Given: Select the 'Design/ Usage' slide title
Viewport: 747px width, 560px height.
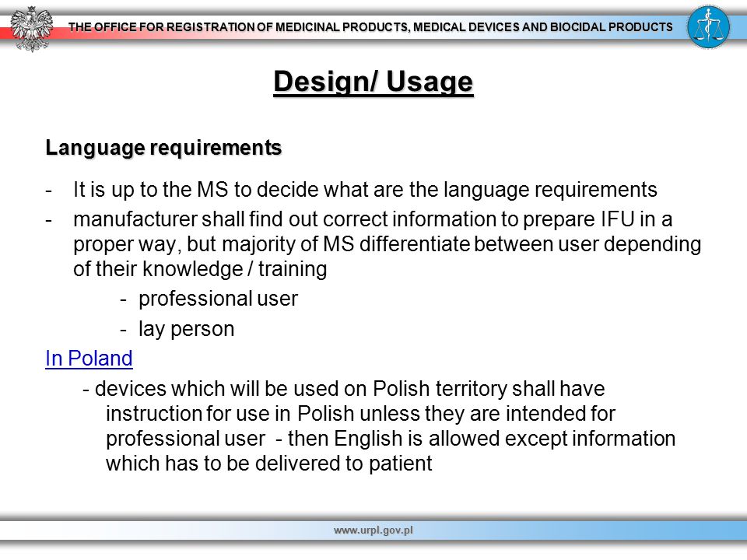Looking at the screenshot, I should point(373,82).
